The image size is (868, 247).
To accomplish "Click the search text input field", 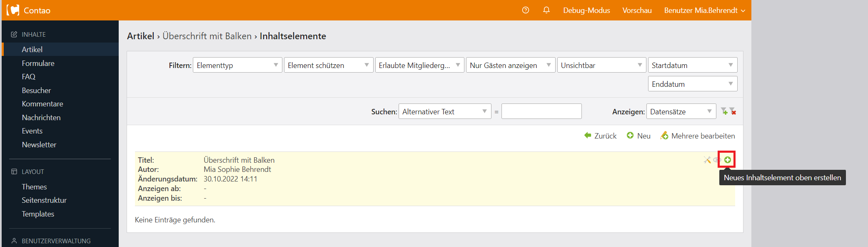I will click(x=541, y=111).
